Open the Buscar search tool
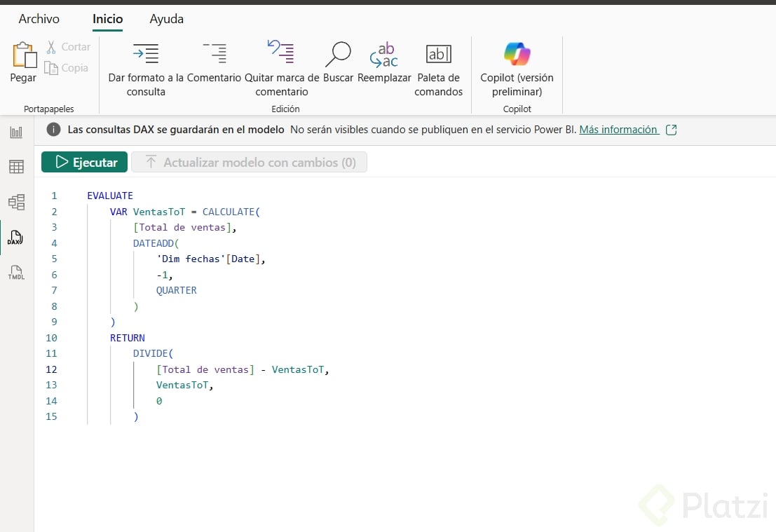This screenshot has width=776, height=532. pyautogui.click(x=338, y=54)
